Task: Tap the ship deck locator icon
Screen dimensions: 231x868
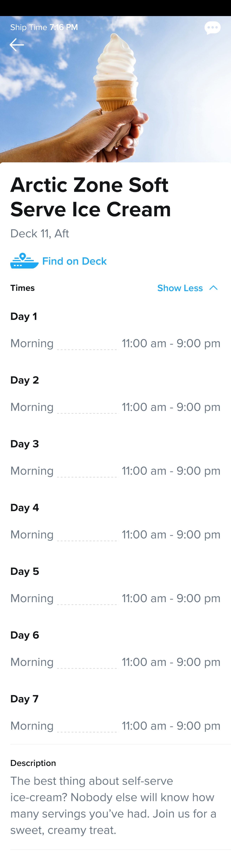Action: tap(24, 261)
